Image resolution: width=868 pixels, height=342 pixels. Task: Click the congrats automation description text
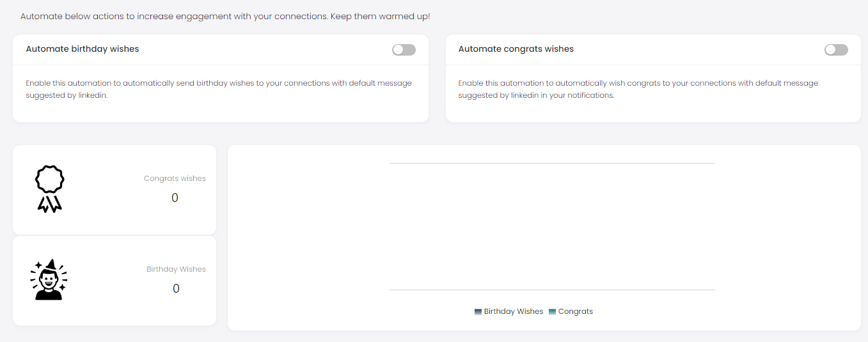point(638,89)
